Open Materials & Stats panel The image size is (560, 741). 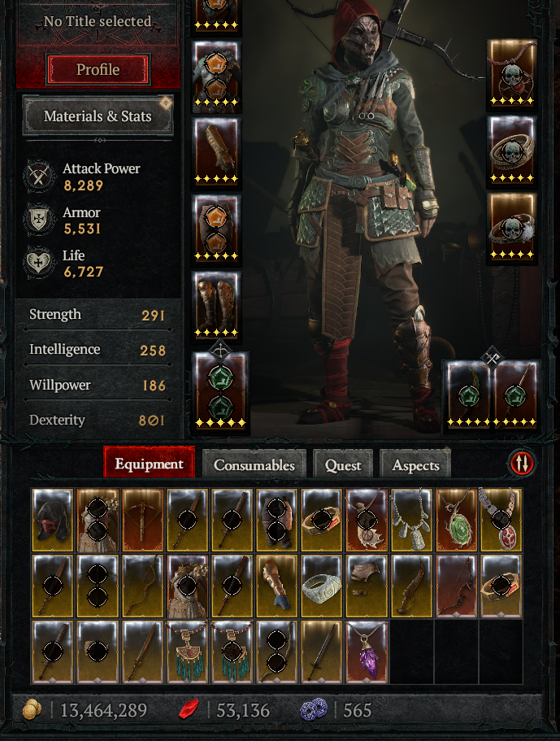pos(98,116)
